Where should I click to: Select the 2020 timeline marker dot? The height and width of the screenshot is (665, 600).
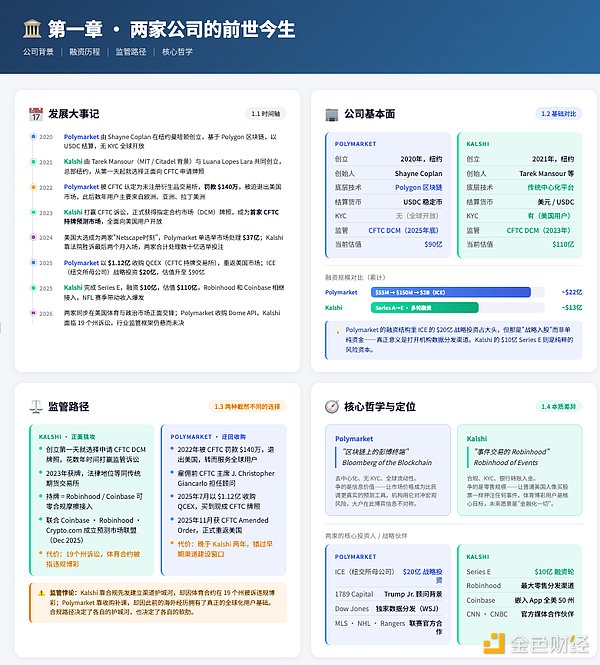point(33,136)
